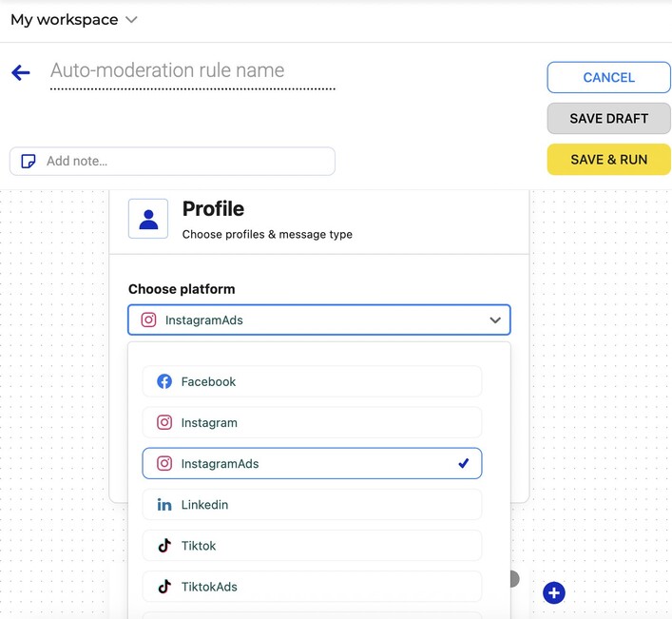The width and height of the screenshot is (672, 619).
Task: Click the SAVE DRAFT button
Action: pos(608,118)
